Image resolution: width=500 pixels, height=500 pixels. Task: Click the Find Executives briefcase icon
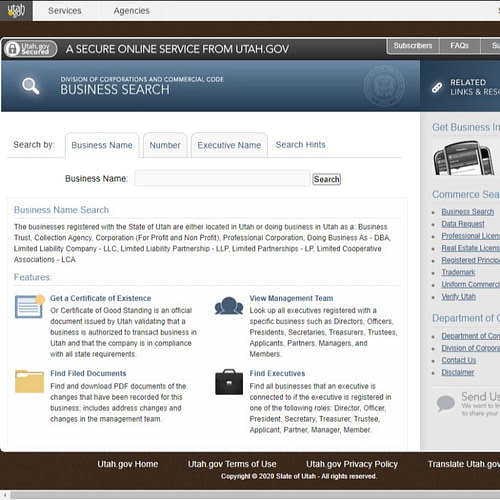click(229, 382)
